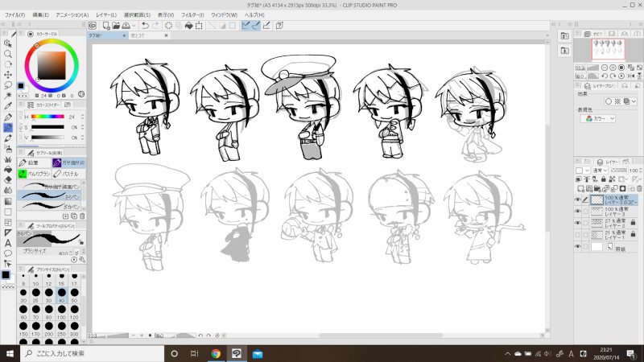Click the Undo arrow in toolbar
Screen dimensions: 644x362
(145, 26)
